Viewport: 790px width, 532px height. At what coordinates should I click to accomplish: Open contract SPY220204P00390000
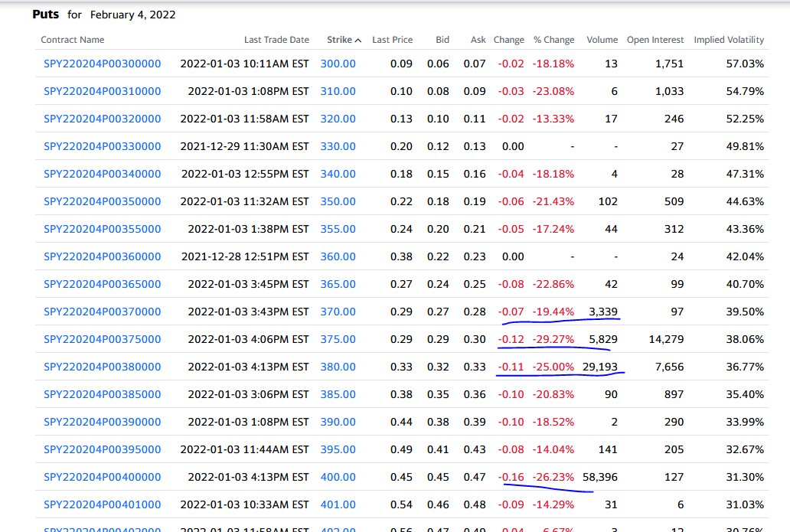tap(103, 423)
